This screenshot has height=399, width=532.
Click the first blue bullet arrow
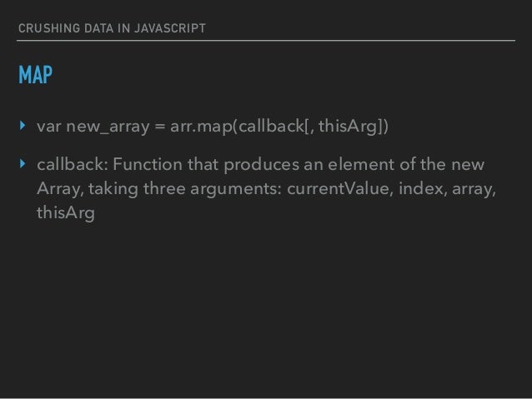tap(23, 126)
